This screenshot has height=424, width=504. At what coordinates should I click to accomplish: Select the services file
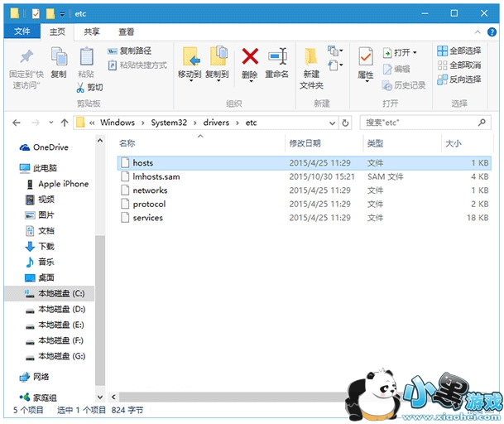pos(305,218)
